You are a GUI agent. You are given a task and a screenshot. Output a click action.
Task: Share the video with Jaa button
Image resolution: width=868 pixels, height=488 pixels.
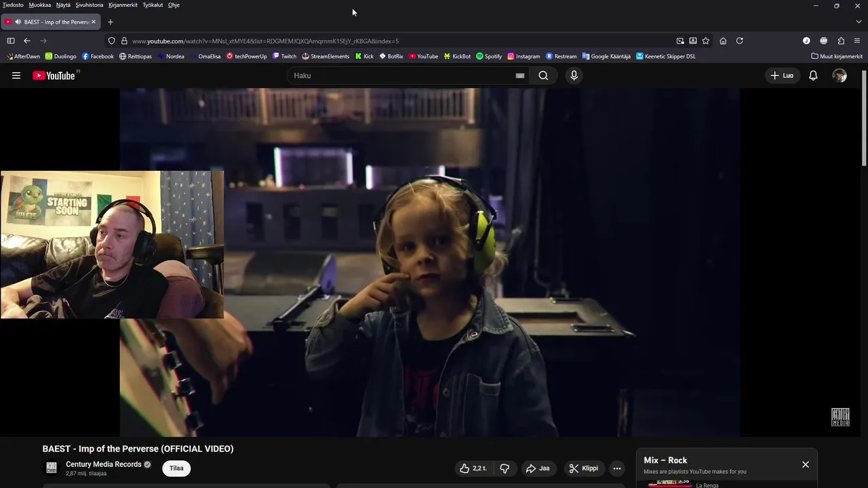tap(538, 468)
